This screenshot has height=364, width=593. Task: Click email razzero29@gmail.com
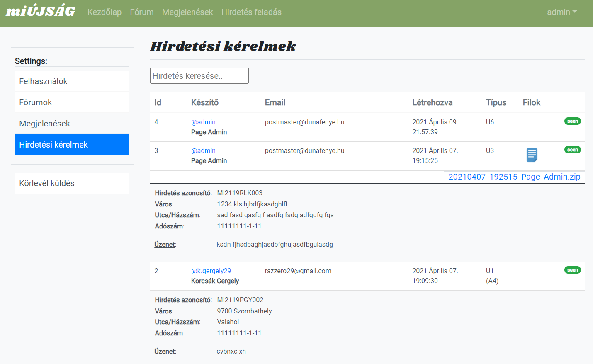(298, 271)
